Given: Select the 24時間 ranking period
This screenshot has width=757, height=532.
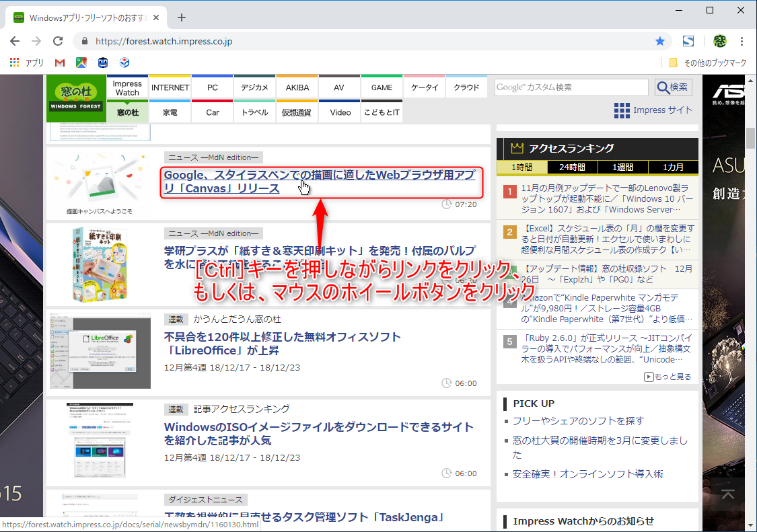Looking at the screenshot, I should 571,167.
